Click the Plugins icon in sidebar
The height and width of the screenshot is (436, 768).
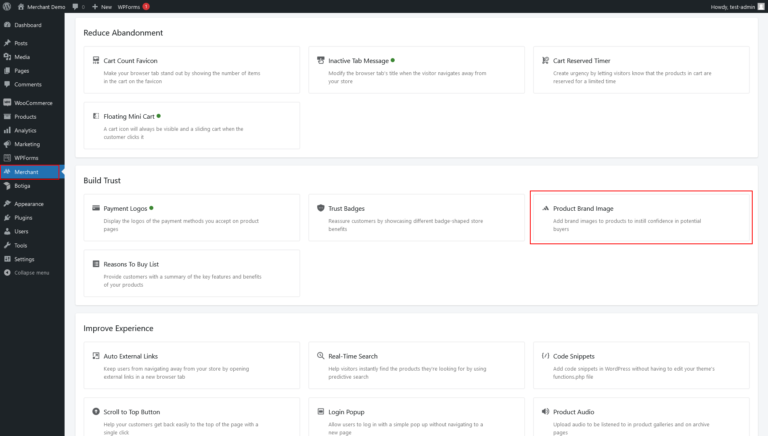[7, 218]
